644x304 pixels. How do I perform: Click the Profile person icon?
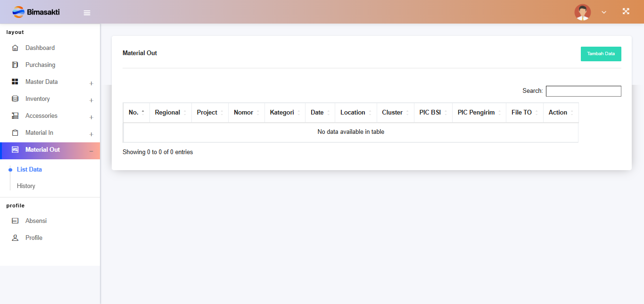pos(15,238)
